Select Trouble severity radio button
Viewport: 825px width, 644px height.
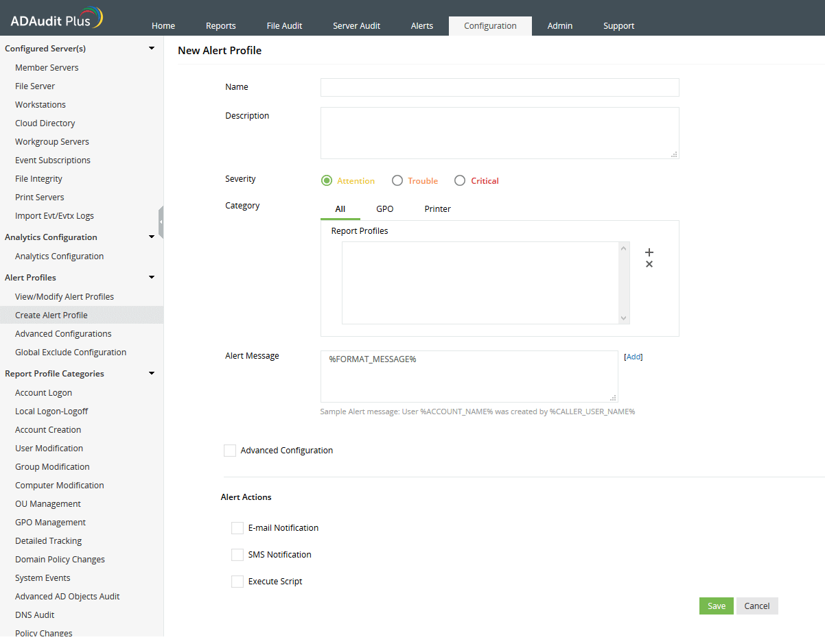tap(397, 181)
